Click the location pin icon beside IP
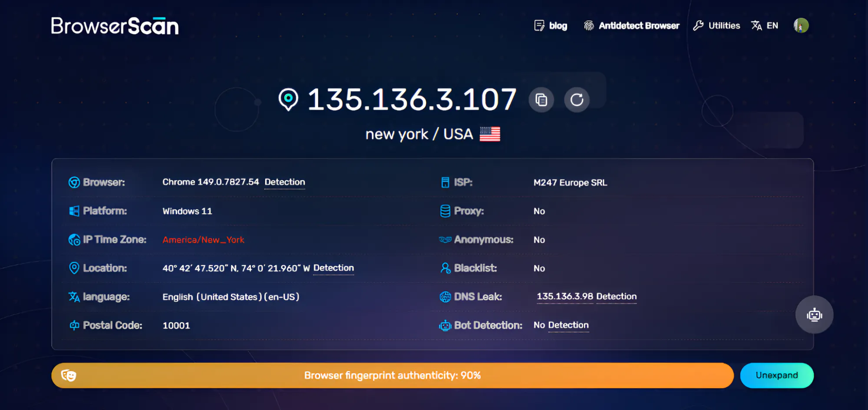Viewport: 868px width, 410px height. pyautogui.click(x=288, y=99)
